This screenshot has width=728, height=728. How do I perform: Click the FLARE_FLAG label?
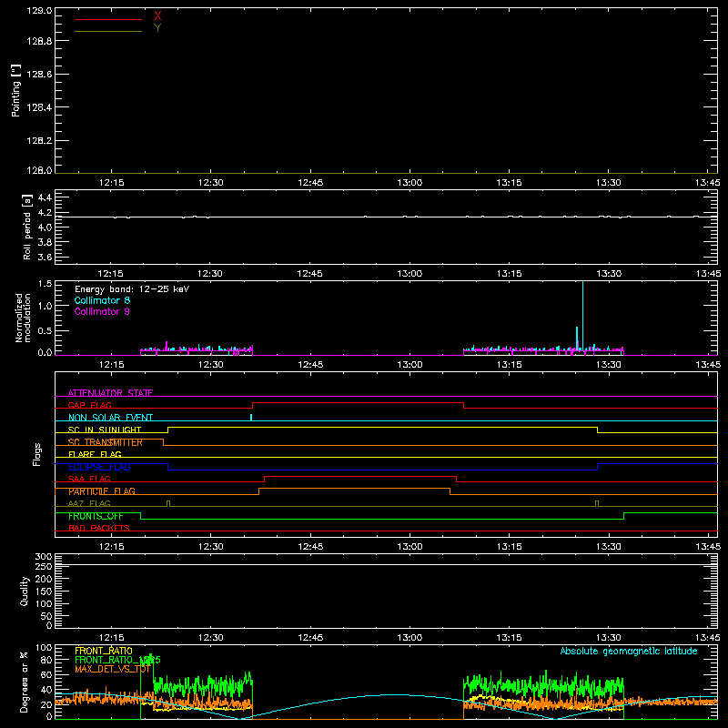point(95,454)
